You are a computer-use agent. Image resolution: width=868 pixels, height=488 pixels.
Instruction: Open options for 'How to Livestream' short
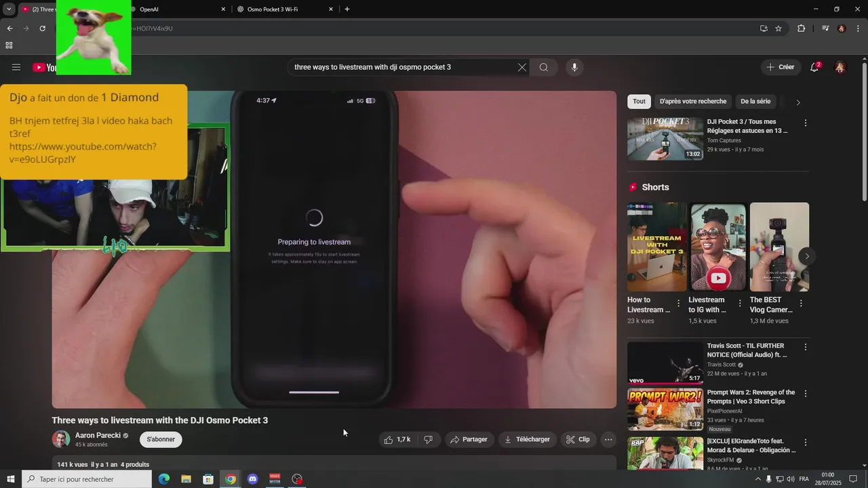click(679, 304)
